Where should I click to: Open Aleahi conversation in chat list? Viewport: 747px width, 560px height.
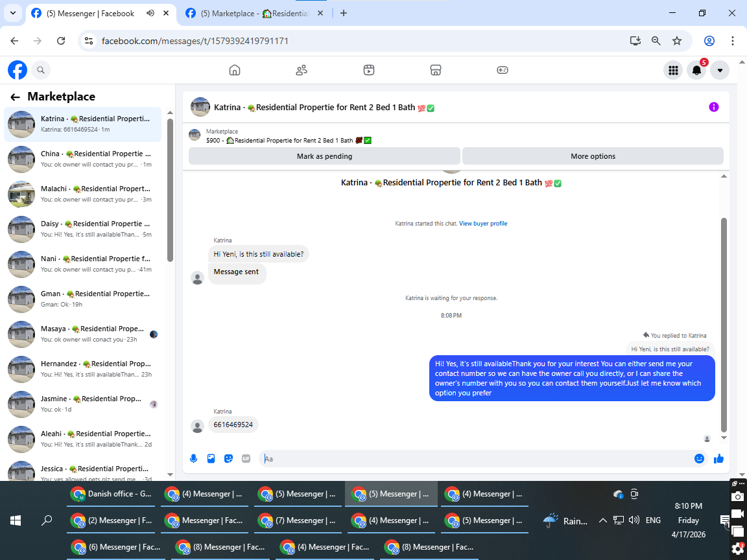click(83, 439)
